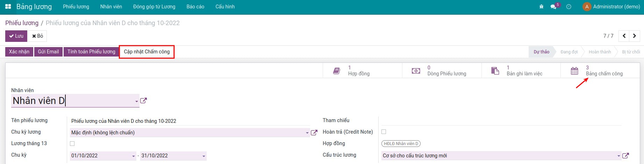Open the chat messages icon

pyautogui.click(x=553, y=7)
